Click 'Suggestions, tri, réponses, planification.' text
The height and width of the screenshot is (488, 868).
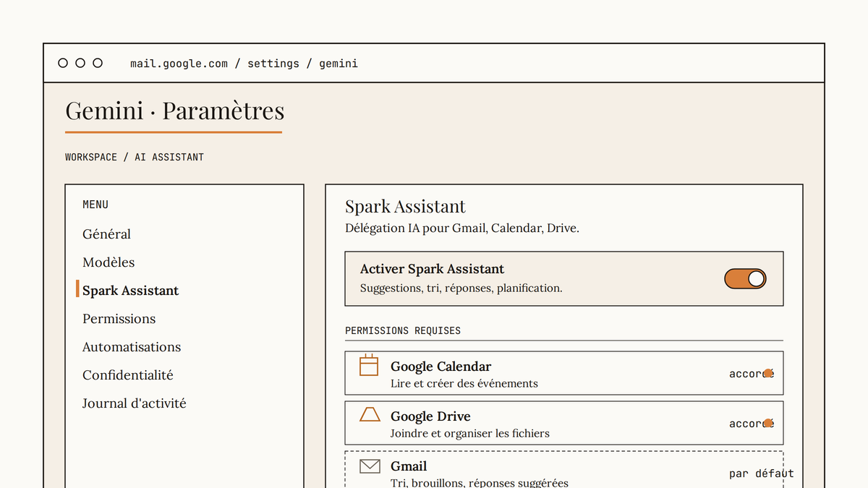(x=461, y=288)
